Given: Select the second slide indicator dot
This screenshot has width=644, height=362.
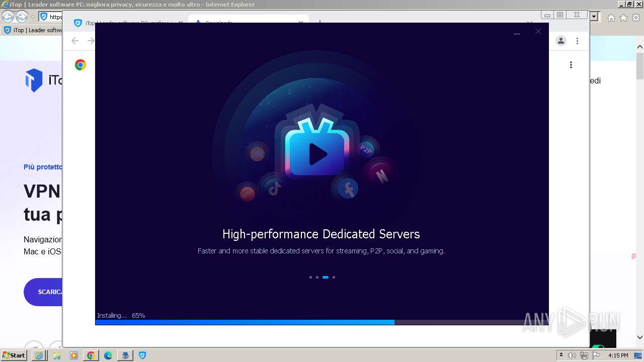Looking at the screenshot, I should click(317, 277).
